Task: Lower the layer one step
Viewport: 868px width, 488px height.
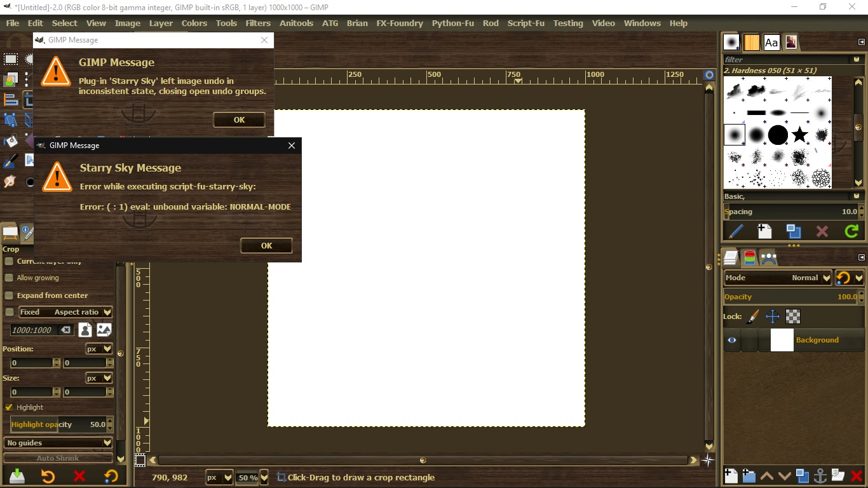Action: point(785,476)
